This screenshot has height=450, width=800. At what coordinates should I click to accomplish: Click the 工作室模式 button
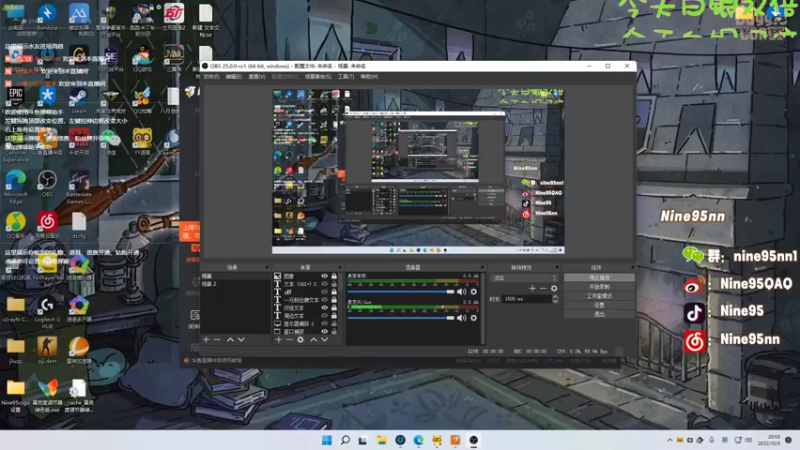(599, 296)
